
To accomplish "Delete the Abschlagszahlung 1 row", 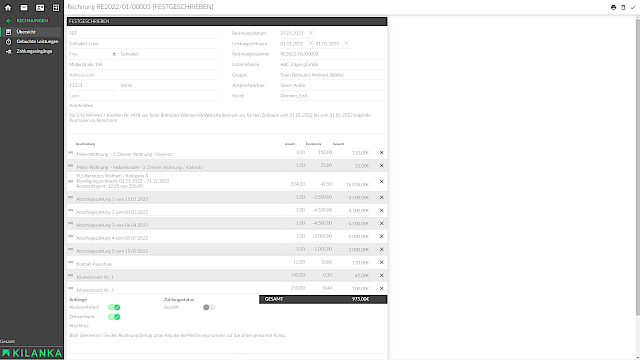I will point(382,198).
